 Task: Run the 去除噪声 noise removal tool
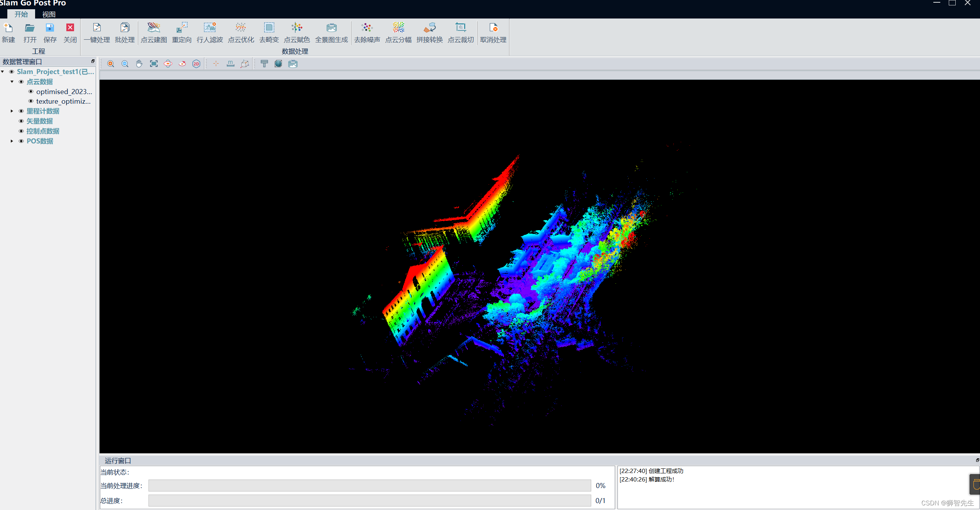[x=367, y=28]
